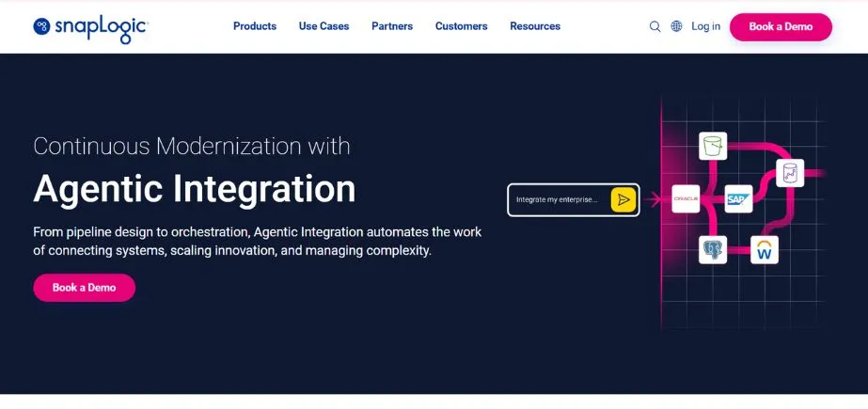This screenshot has width=868, height=409.
Task: Select the green S3 bucket icon
Action: 713,146
